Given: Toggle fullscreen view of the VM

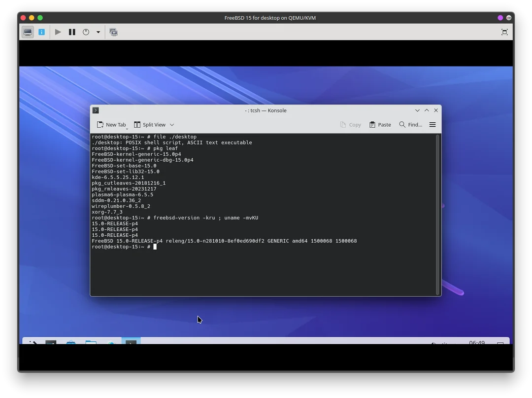Looking at the screenshot, I should click(504, 32).
